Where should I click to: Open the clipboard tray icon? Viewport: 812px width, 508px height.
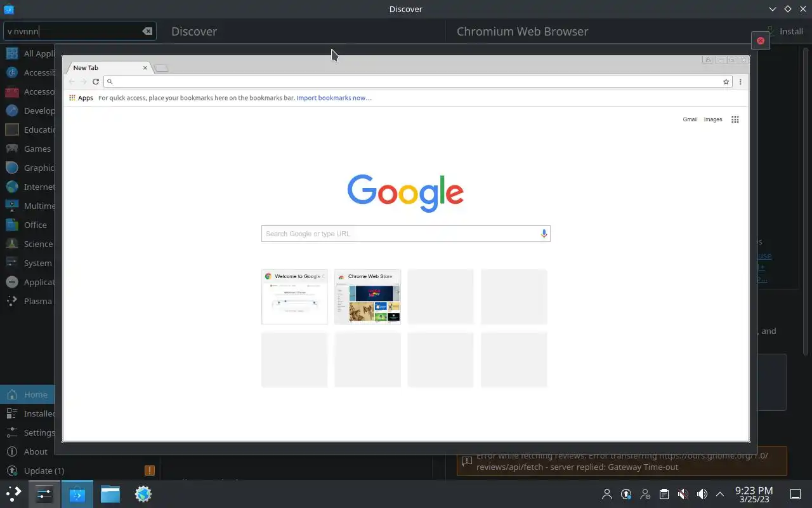click(664, 494)
